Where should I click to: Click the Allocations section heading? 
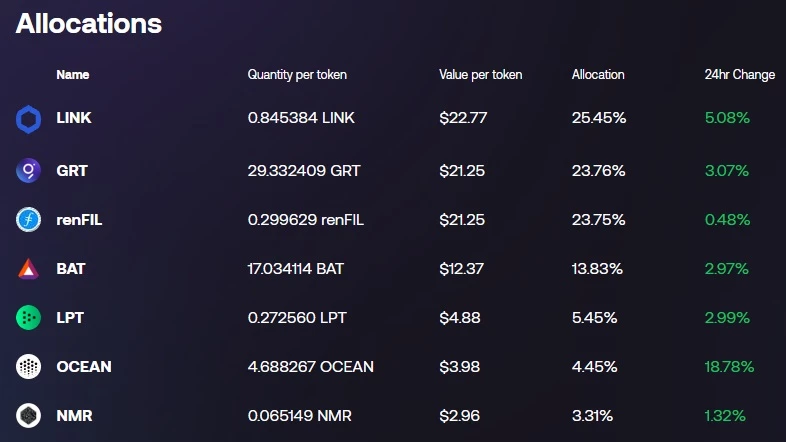pos(89,24)
